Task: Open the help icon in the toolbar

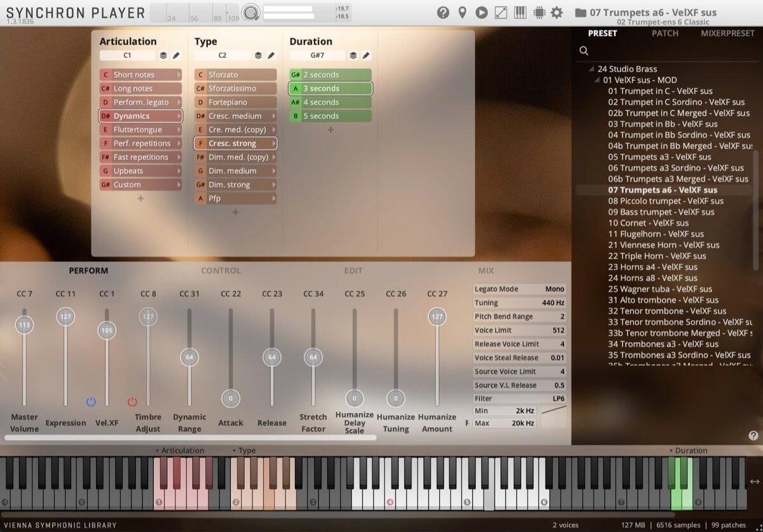Action: [443, 12]
